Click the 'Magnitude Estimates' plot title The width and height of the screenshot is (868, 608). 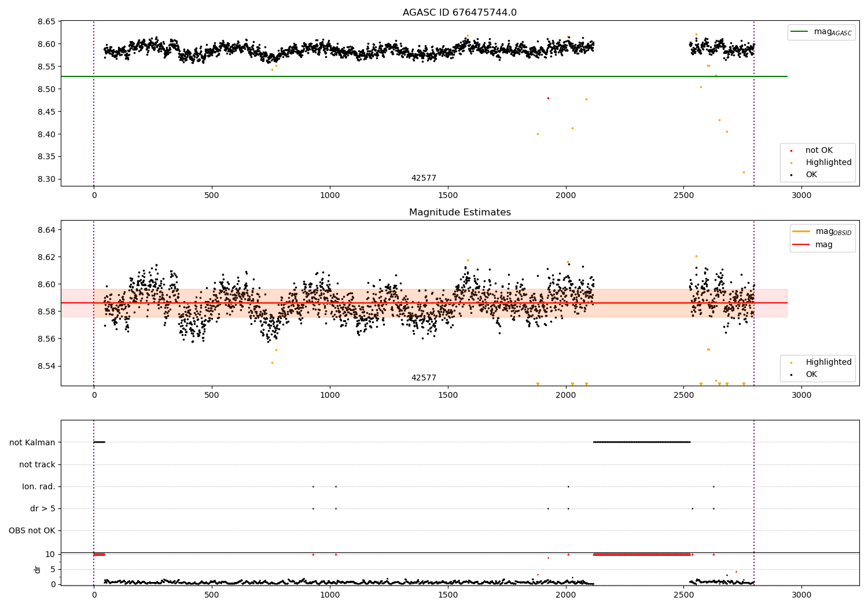(460, 213)
